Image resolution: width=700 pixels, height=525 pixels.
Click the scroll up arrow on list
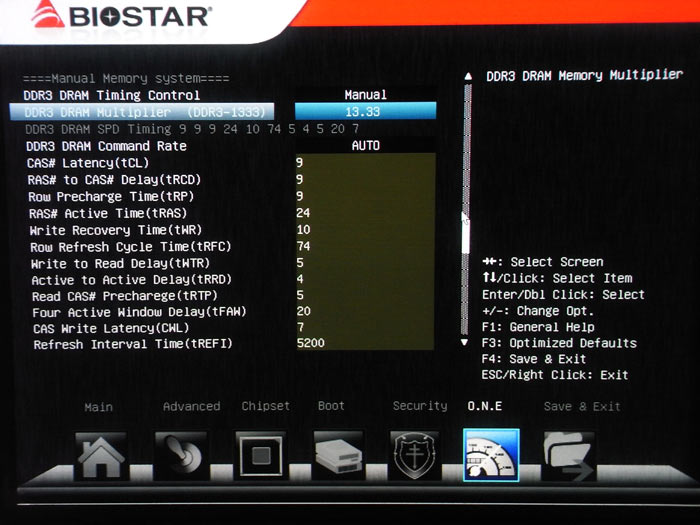(467, 77)
